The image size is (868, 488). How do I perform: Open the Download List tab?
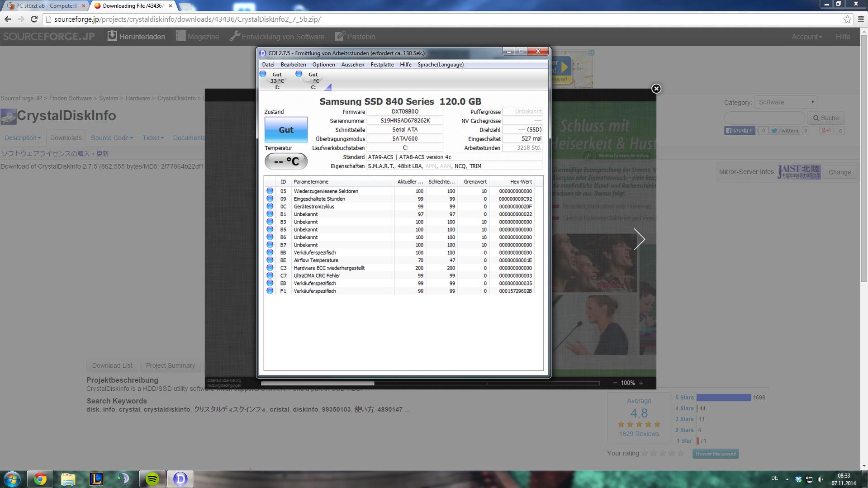(112, 365)
